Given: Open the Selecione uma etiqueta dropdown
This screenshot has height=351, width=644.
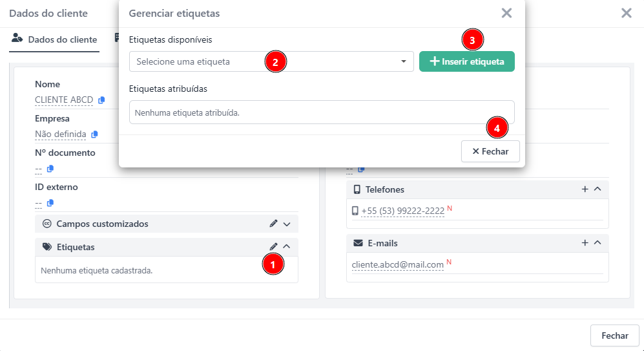Looking at the screenshot, I should click(271, 61).
